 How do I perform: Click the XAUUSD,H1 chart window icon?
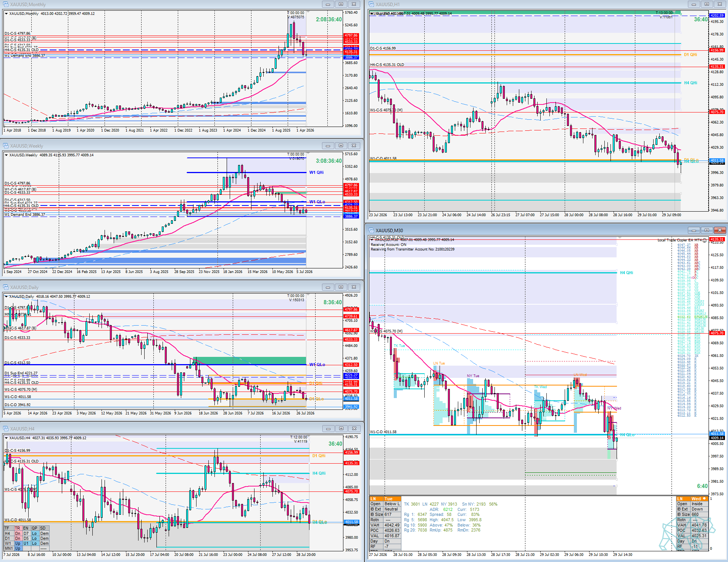371,4
